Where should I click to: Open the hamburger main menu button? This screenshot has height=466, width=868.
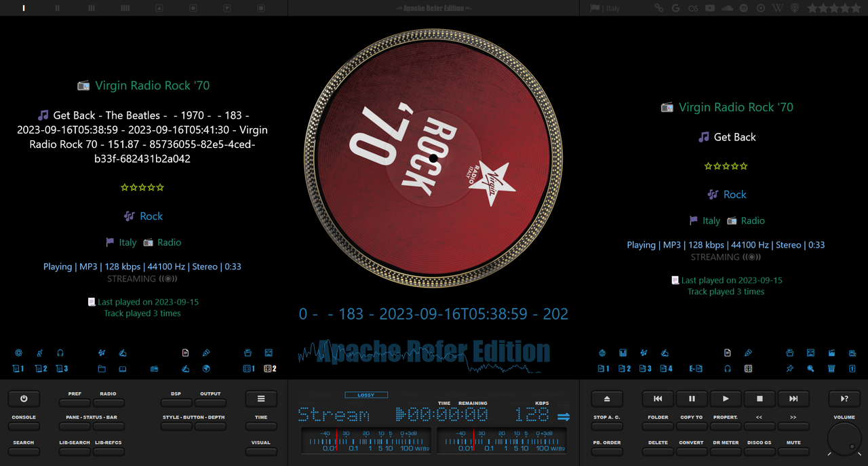pos(261,399)
